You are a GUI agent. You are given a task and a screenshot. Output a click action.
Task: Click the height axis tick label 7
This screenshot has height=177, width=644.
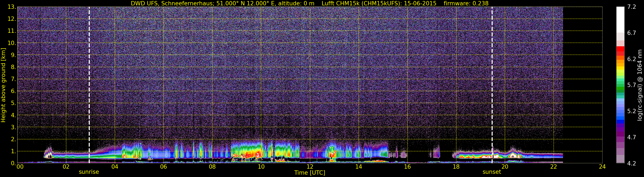(13, 79)
